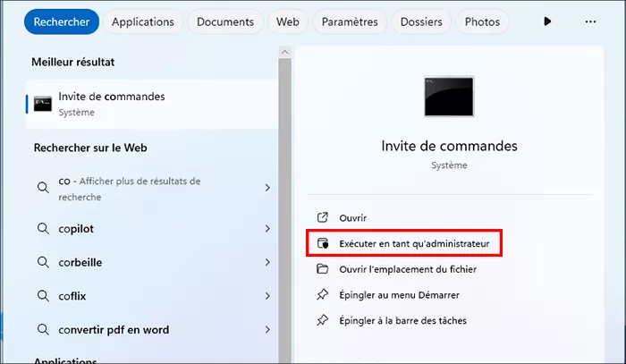Open the Documents filter tab
Viewport: 626px width, 364px height.
[225, 21]
